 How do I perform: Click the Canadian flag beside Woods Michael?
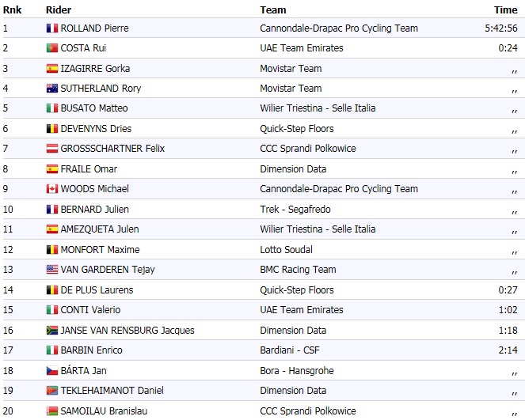[52, 189]
